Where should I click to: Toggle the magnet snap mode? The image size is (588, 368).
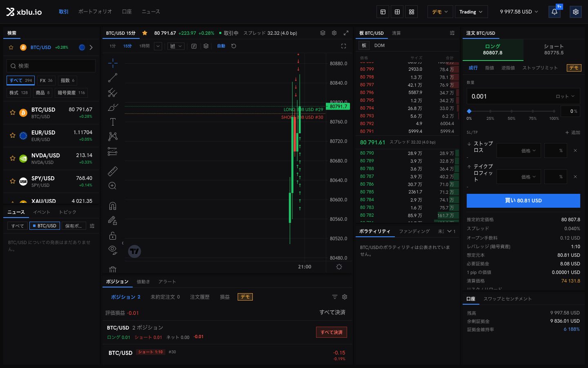click(113, 206)
